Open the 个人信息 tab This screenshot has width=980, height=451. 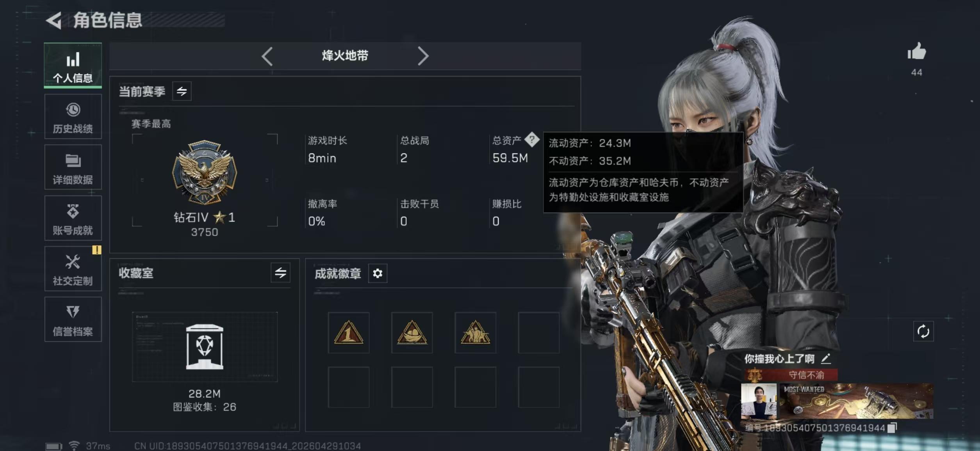73,66
